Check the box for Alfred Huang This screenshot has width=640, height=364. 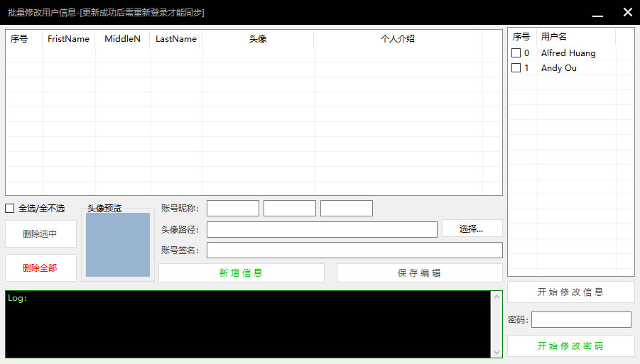516,53
